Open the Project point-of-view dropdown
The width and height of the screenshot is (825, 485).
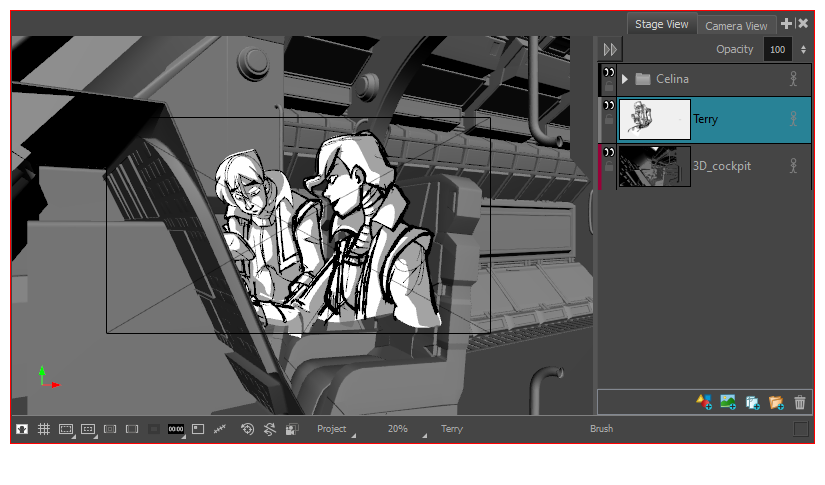336,429
